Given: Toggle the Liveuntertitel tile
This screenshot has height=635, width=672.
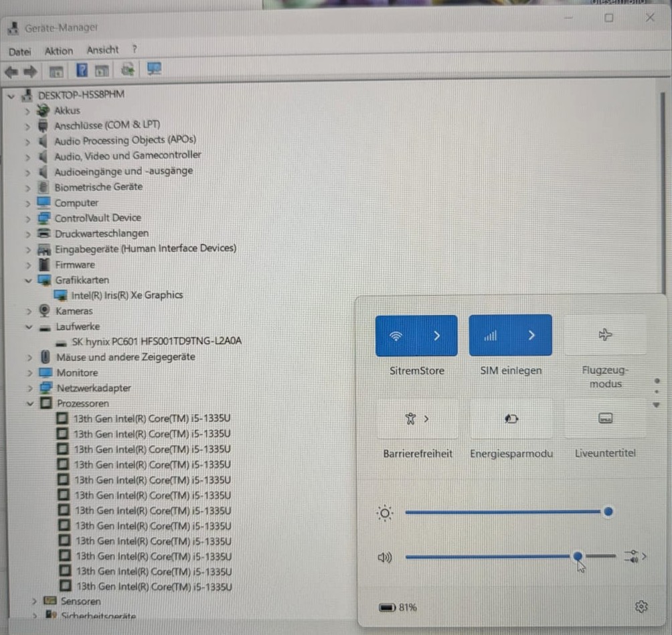Looking at the screenshot, I should point(605,418).
